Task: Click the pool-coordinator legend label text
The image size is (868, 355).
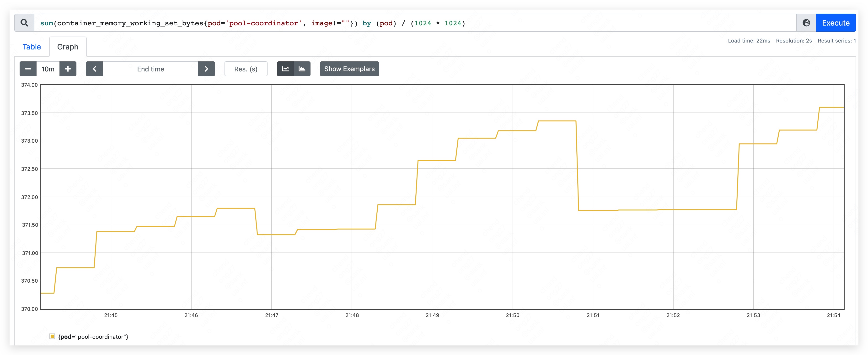Action: tap(93, 336)
